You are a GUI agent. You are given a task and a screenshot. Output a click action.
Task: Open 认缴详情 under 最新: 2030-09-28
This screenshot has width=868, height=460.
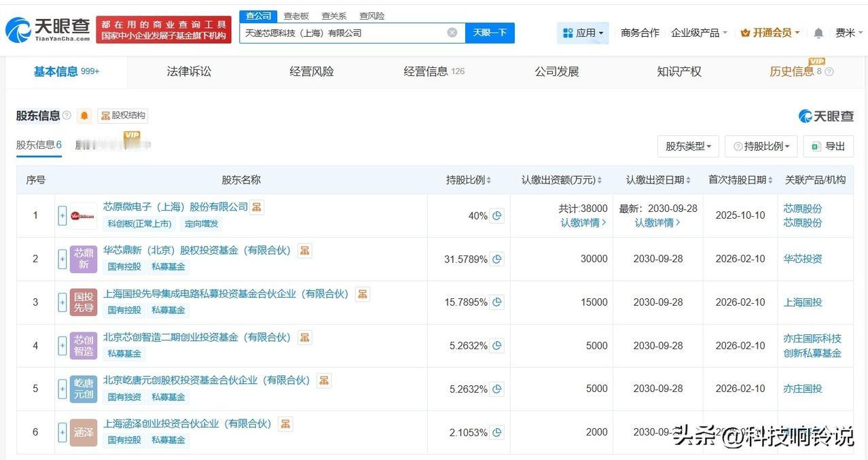(657, 223)
